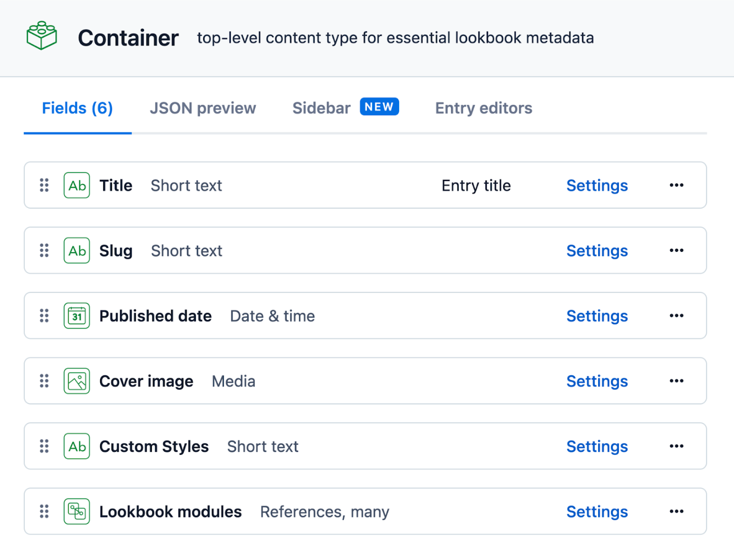The width and height of the screenshot is (734, 560).
Task: Select the Media image icon for Cover image
Action: tap(76, 381)
